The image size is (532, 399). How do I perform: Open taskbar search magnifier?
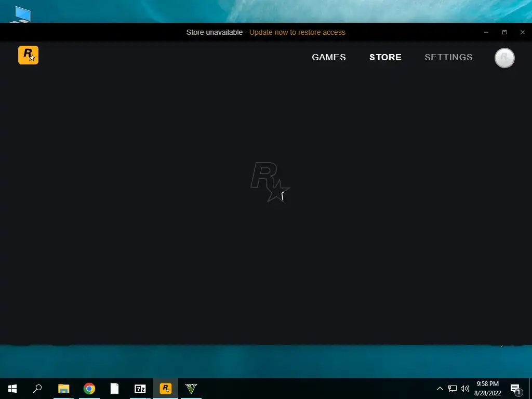(37, 389)
